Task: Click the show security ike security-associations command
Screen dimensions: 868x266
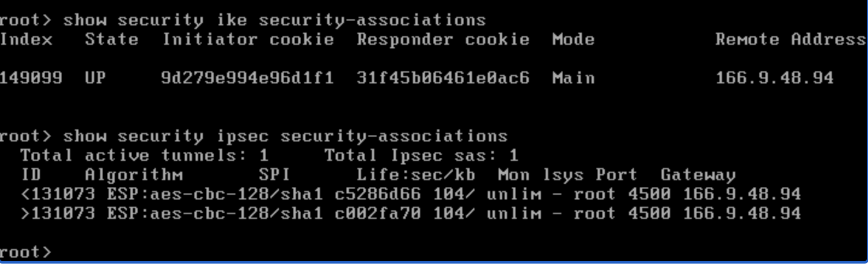Action: point(274,20)
